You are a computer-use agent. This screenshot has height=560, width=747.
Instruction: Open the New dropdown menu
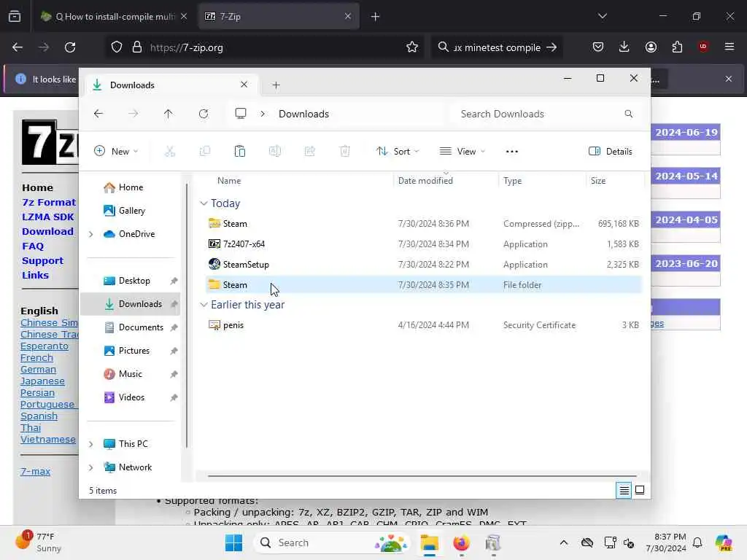tap(116, 152)
